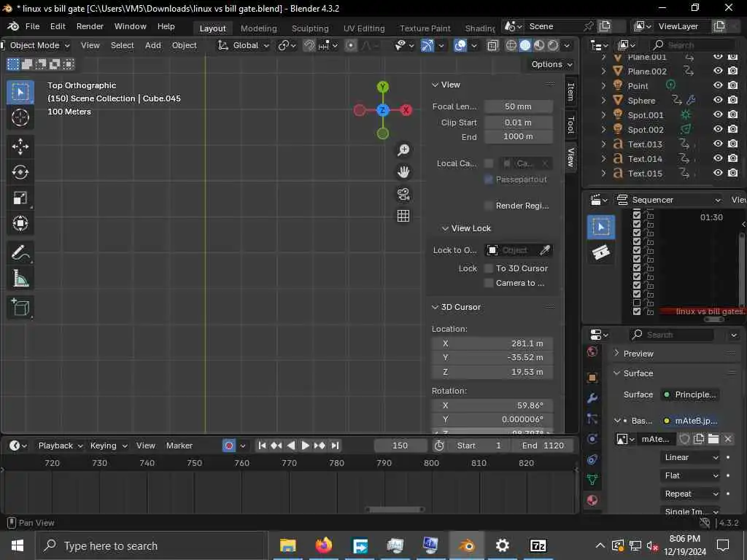This screenshot has height=560, width=747.
Task: Hide Plane.002 with its eye icon
Action: coord(718,71)
